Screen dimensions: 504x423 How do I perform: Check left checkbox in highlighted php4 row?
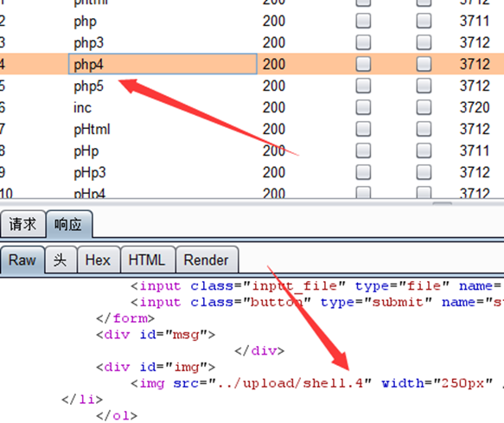363,64
